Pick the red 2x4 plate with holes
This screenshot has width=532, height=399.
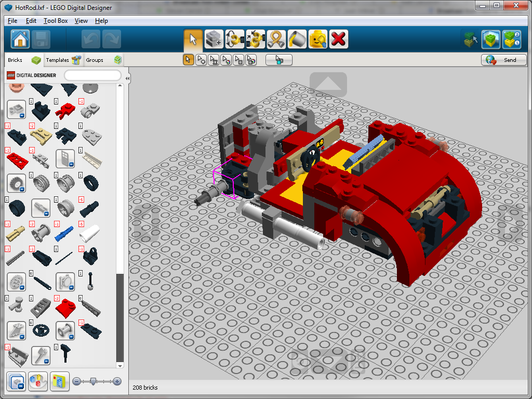coord(17,161)
